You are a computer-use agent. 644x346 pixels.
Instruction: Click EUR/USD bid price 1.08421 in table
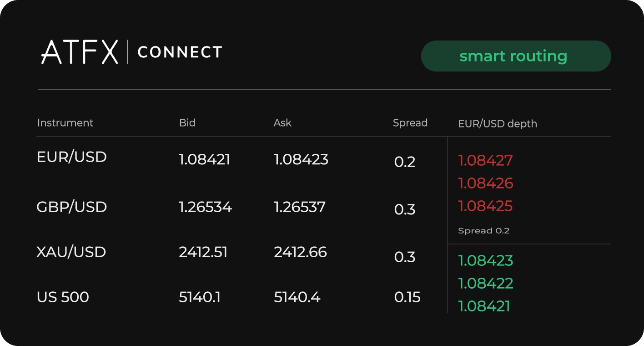(x=205, y=159)
